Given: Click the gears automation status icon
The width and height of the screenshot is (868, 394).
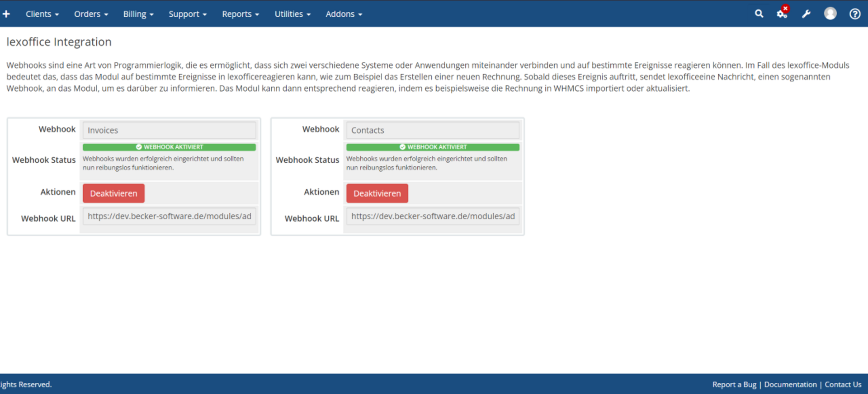Looking at the screenshot, I should 782,14.
